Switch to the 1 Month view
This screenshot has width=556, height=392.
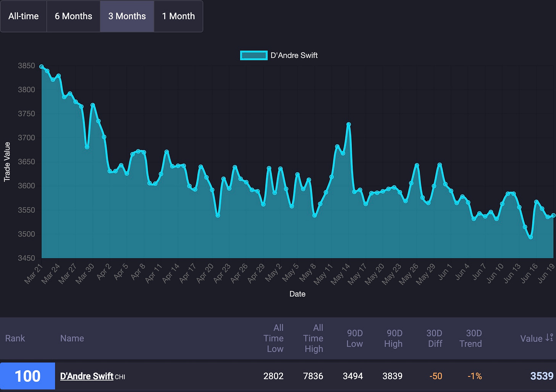tap(178, 16)
